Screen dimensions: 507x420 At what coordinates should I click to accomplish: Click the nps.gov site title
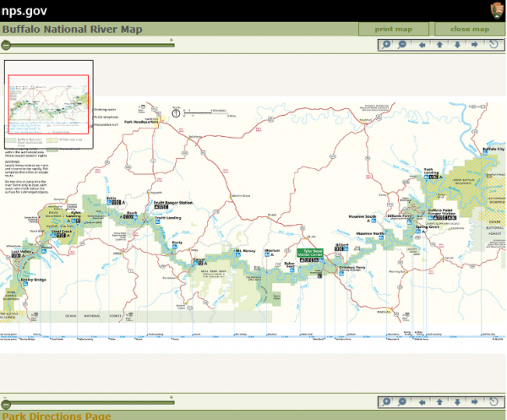click(x=25, y=11)
